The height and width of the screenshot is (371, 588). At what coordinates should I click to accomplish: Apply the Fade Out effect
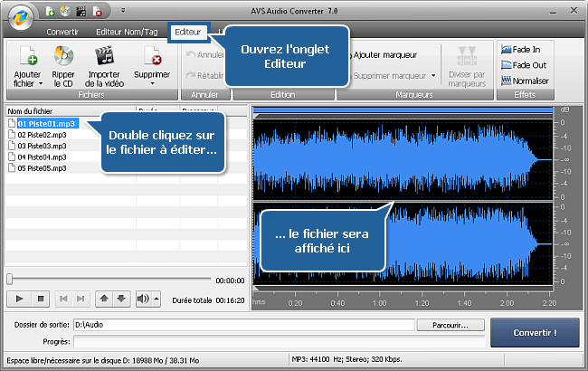click(x=527, y=64)
